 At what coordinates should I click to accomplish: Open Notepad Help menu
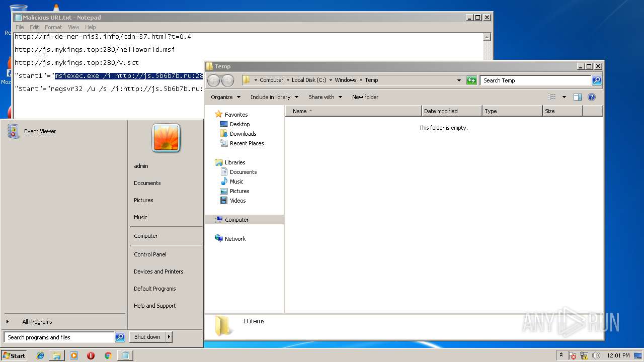tap(91, 27)
